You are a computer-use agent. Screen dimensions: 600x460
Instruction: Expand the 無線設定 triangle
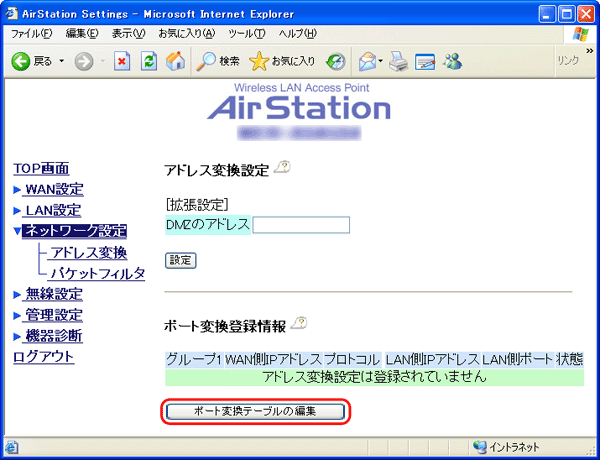[x=17, y=295]
